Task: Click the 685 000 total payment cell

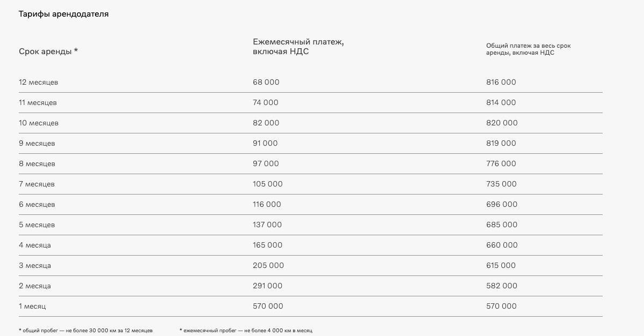Action: point(502,225)
